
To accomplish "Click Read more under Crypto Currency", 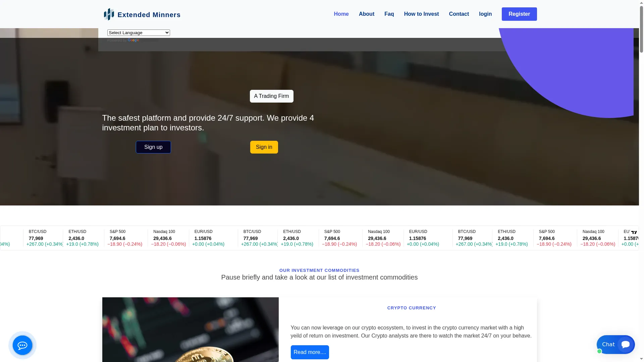I will pyautogui.click(x=310, y=352).
